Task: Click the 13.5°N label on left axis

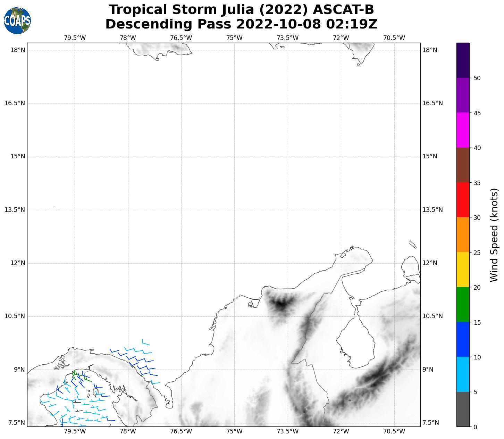Action: [15, 210]
